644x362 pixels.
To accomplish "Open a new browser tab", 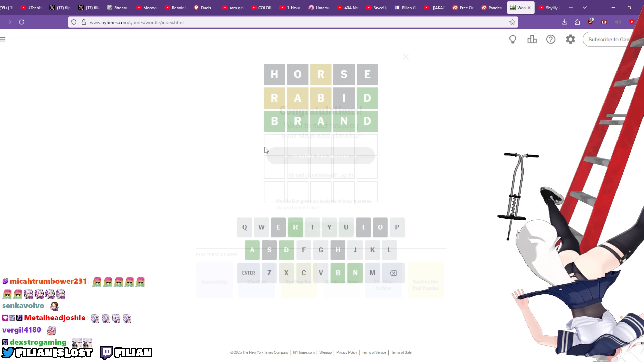I will point(571,8).
